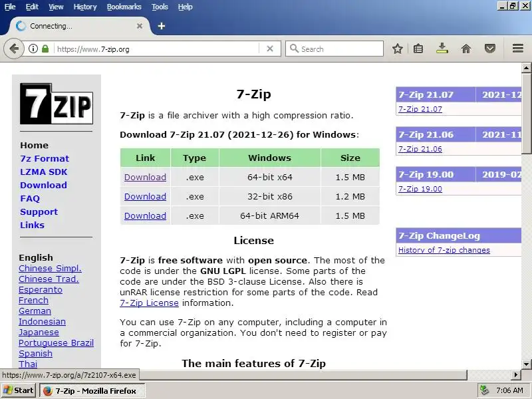The image size is (532, 399).
Task: Download the 32-bit x86 .exe
Action: 145,196
